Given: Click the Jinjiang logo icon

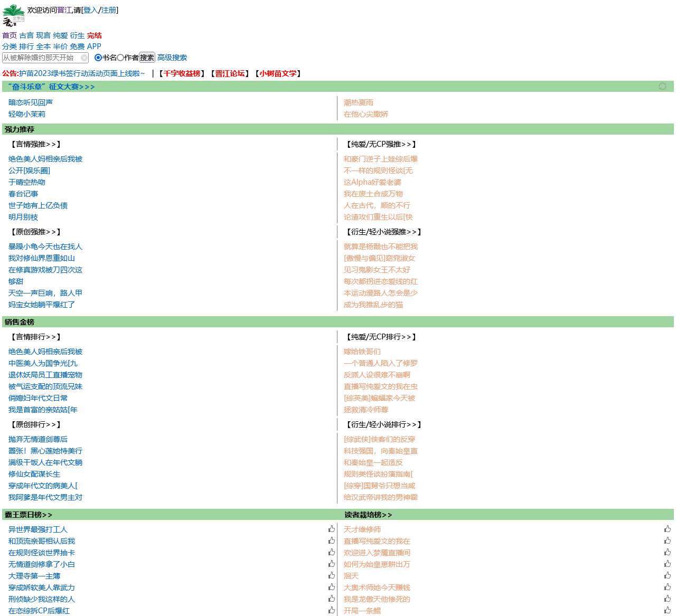Looking at the screenshot, I should tap(14, 15).
